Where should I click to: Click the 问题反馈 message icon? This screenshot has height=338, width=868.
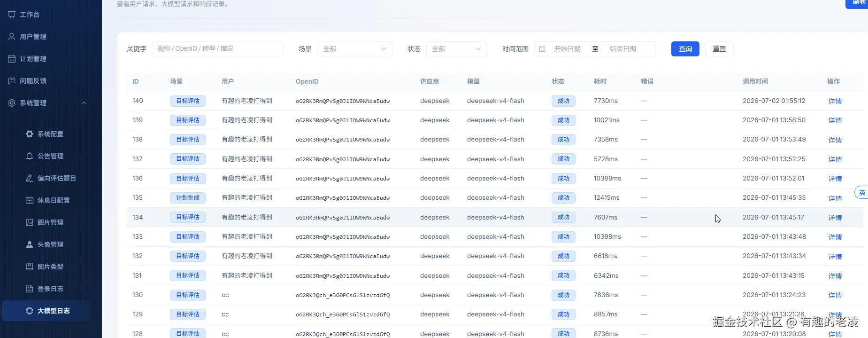12,81
